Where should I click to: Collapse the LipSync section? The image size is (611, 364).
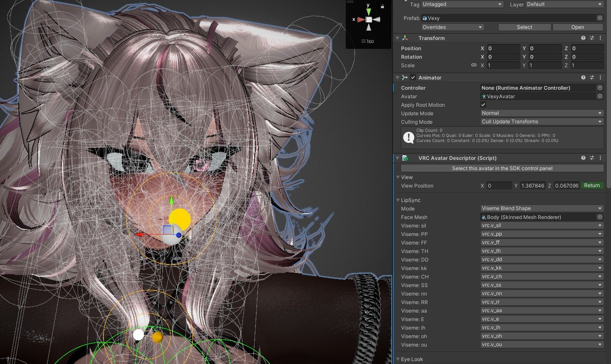pos(398,200)
